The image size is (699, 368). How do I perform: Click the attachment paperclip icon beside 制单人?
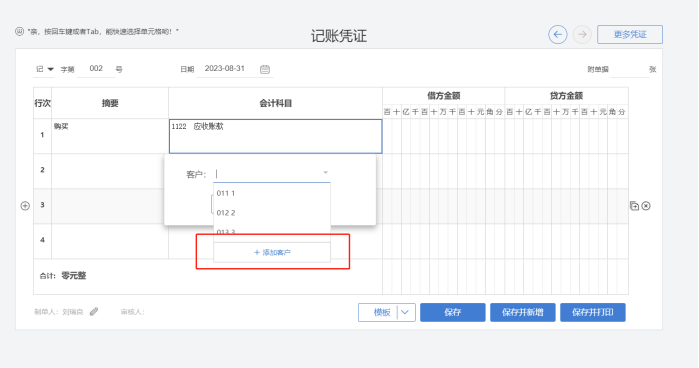click(x=94, y=312)
